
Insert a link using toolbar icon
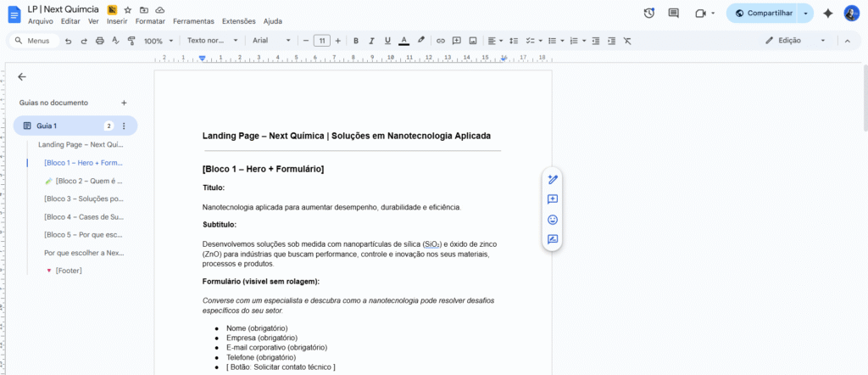[x=440, y=41]
